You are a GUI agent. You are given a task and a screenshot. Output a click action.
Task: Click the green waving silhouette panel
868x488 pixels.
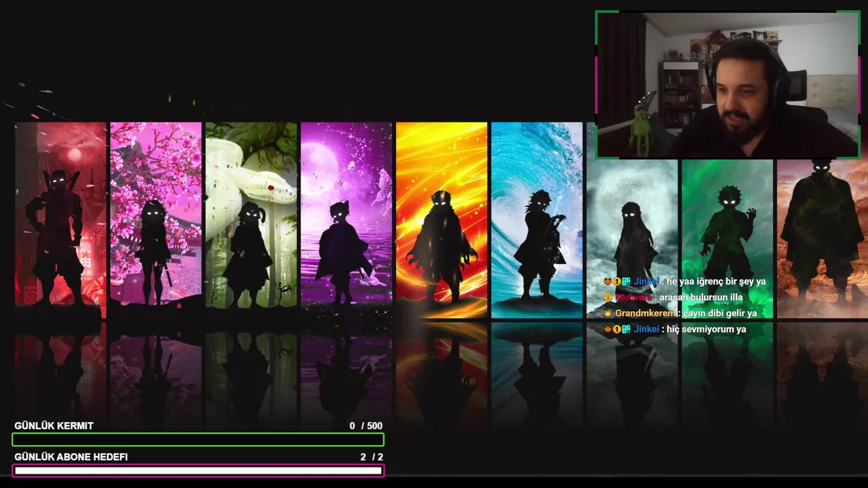(x=728, y=239)
